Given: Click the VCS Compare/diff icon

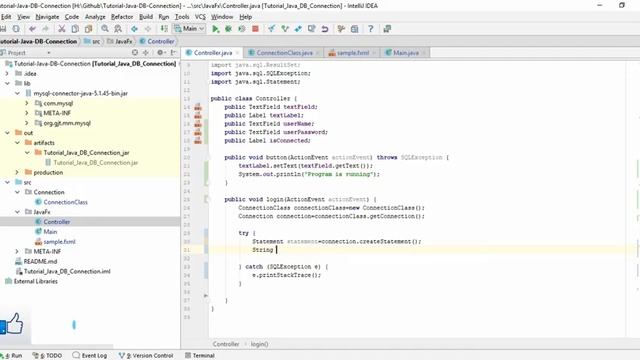Looking at the screenshot, I should [298, 29].
